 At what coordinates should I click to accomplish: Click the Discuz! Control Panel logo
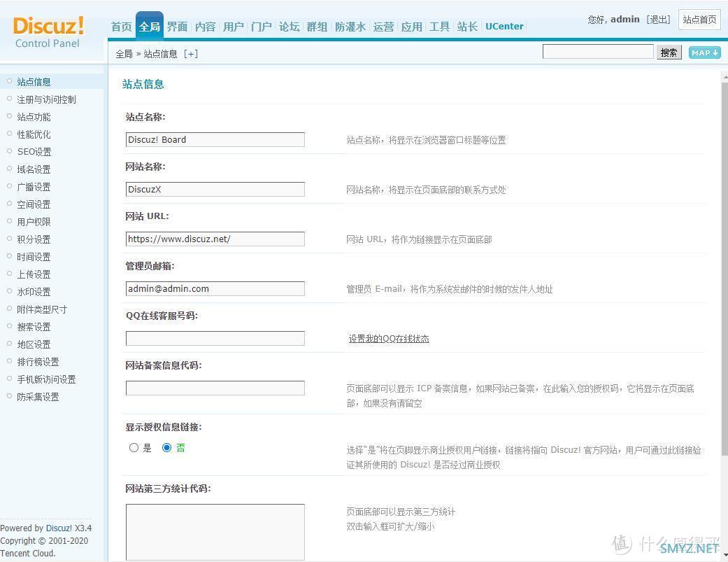48,32
